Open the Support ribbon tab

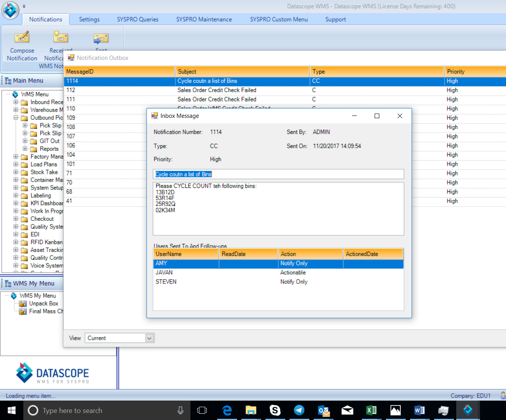pos(335,19)
